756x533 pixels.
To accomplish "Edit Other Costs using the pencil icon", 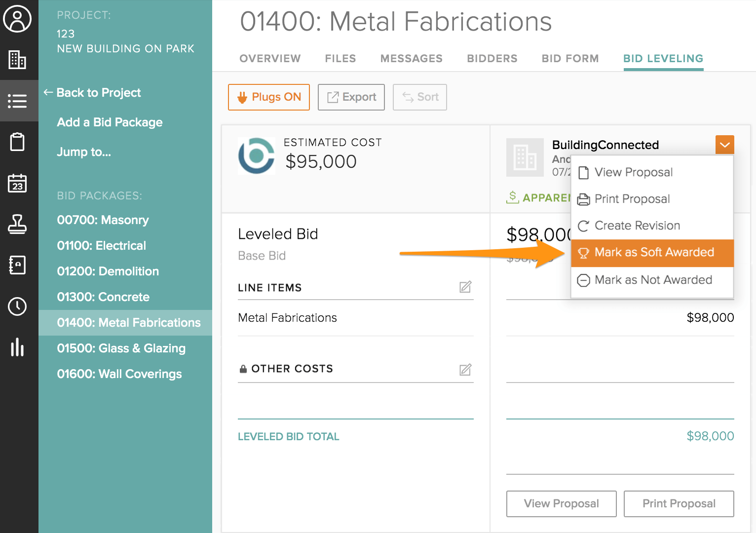I will (464, 370).
